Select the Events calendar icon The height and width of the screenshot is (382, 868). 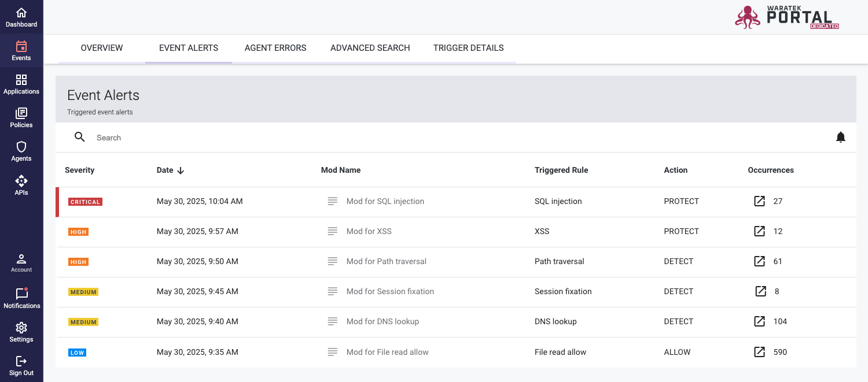(21, 46)
